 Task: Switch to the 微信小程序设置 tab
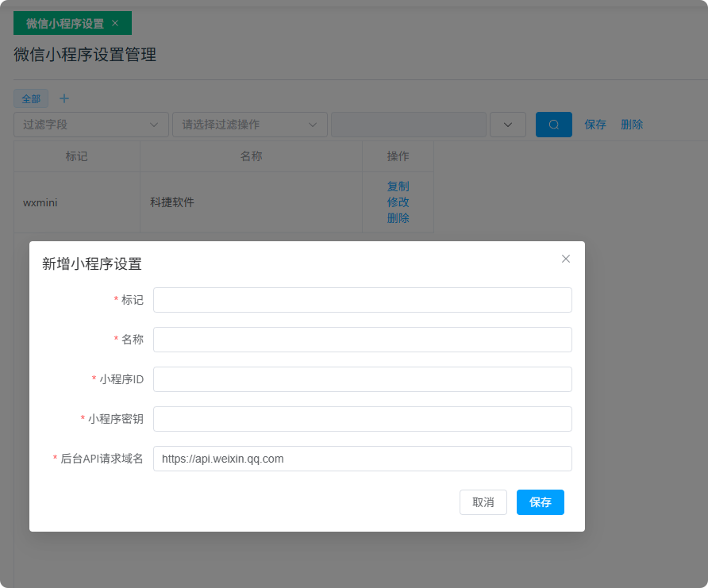click(64, 24)
